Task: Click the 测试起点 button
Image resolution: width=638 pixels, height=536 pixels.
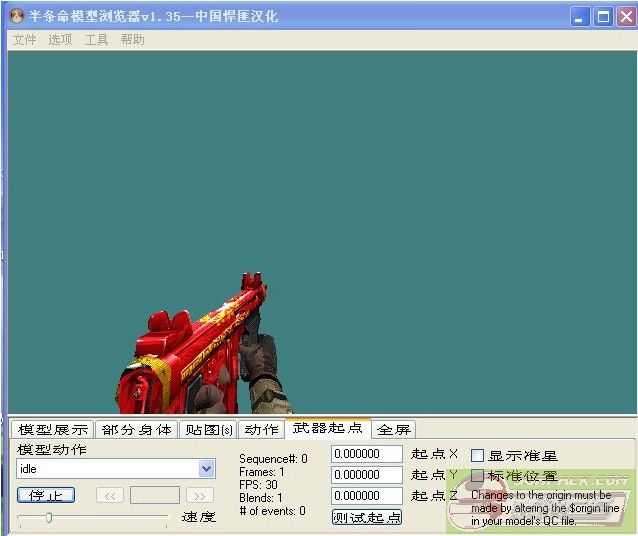Action: 367,517
